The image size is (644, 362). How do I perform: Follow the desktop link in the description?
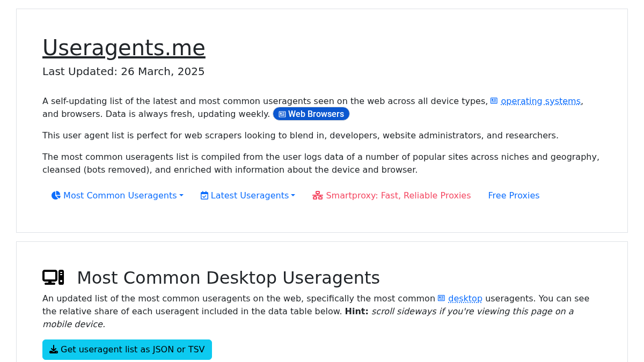tap(465, 298)
